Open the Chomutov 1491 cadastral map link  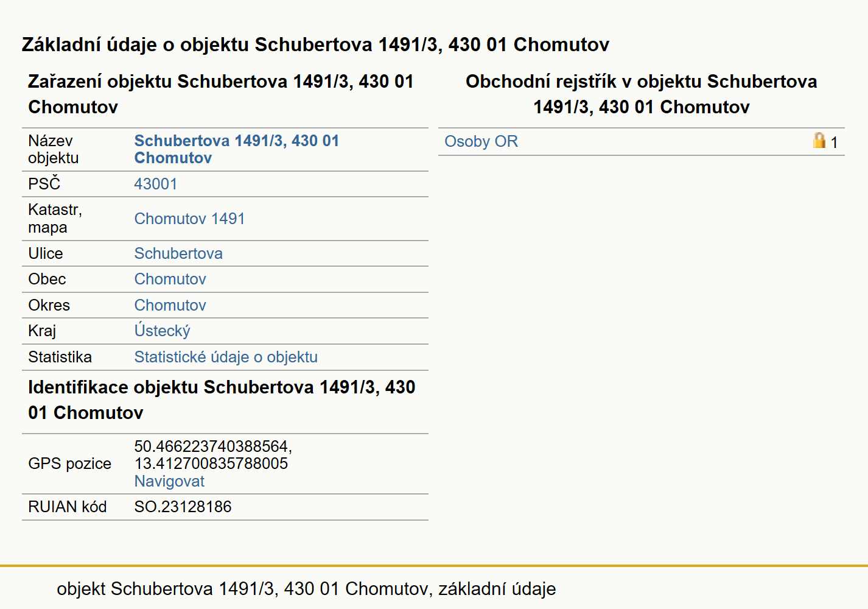pyautogui.click(x=189, y=219)
